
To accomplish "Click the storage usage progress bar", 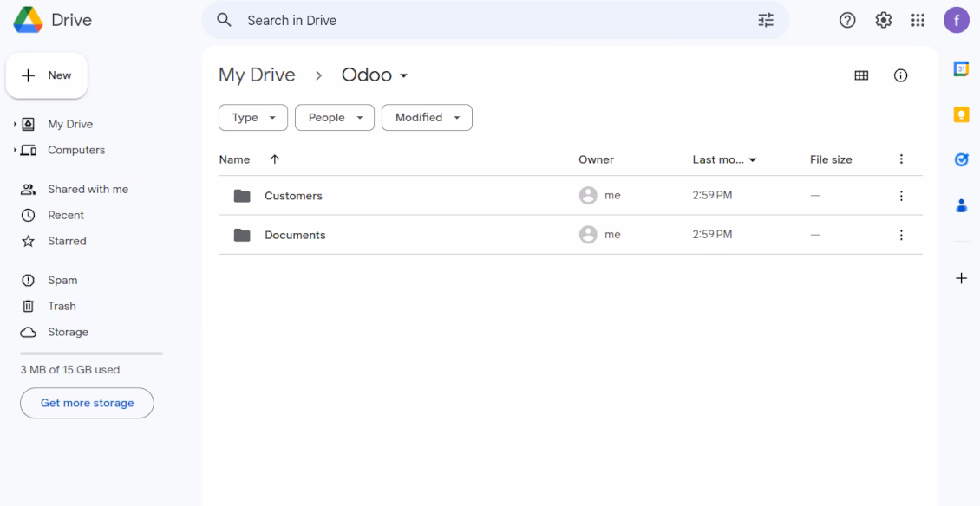I will (91, 354).
